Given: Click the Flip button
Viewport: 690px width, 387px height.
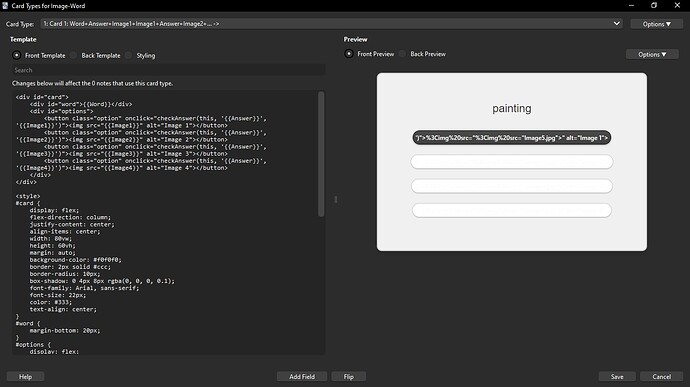Looking at the screenshot, I should (x=349, y=376).
